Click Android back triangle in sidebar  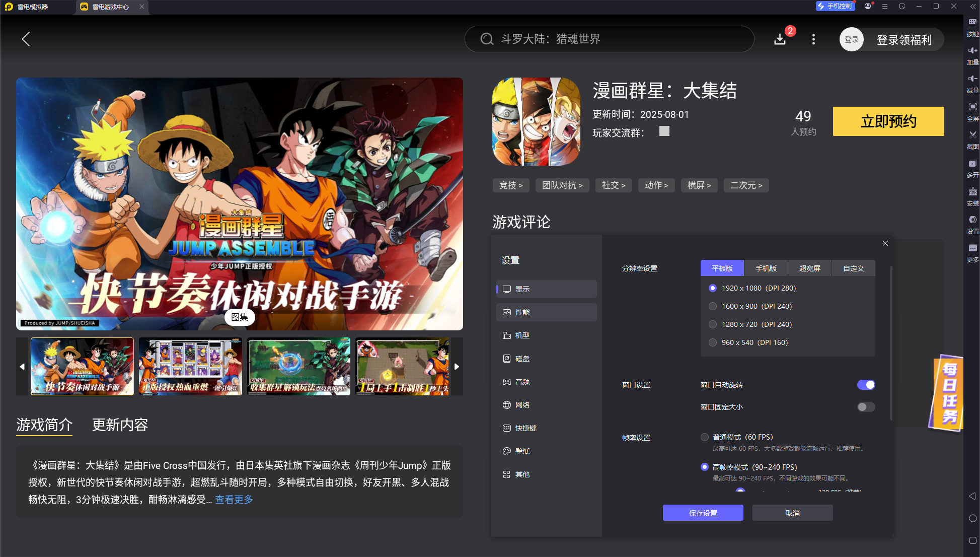[972, 496]
